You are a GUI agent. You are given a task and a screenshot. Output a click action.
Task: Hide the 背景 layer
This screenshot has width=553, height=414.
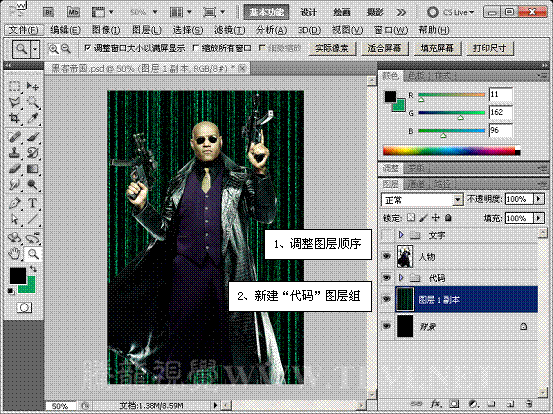387,326
